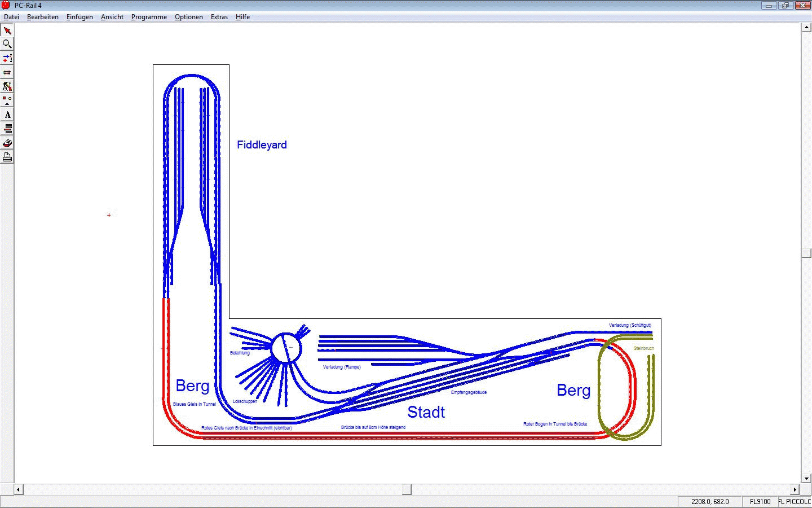The image size is (812, 508).
Task: Expand the Programme menu
Action: (149, 17)
